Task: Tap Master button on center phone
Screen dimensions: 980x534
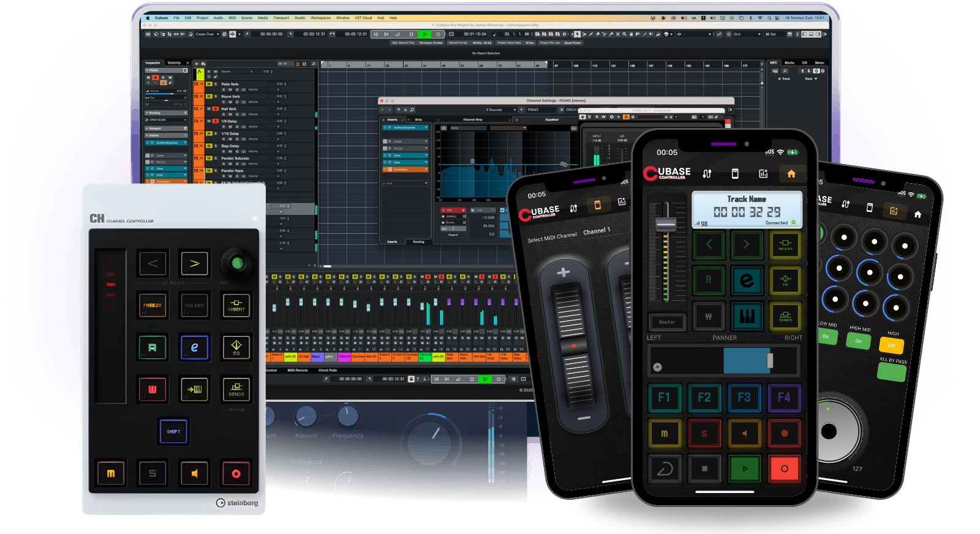Action: [667, 322]
